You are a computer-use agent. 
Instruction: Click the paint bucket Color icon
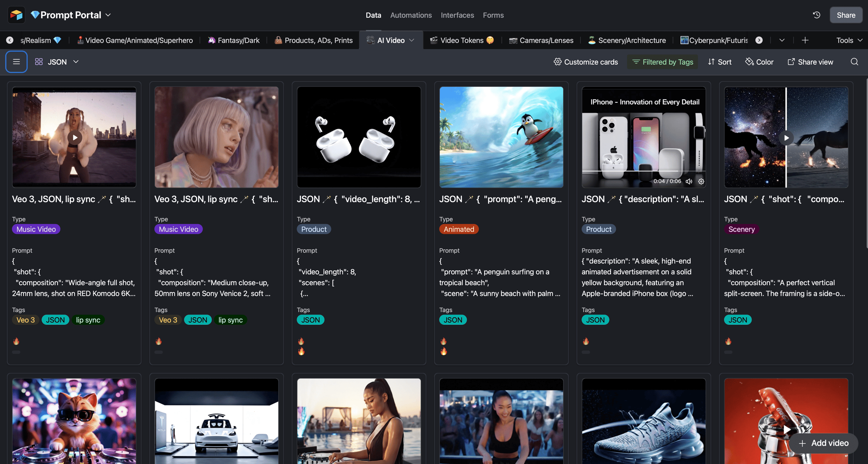click(749, 62)
